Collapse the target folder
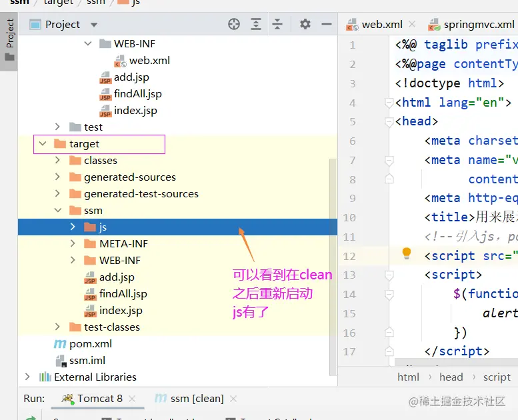 tap(43, 143)
